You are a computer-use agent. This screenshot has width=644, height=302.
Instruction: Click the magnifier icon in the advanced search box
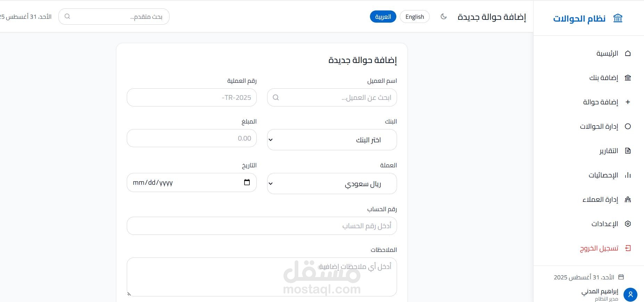pos(67,16)
